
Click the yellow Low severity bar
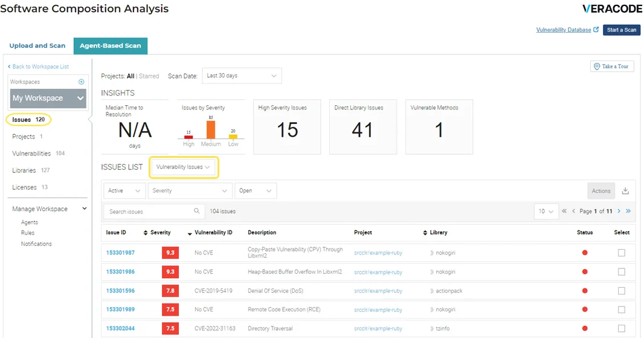pos(233,137)
